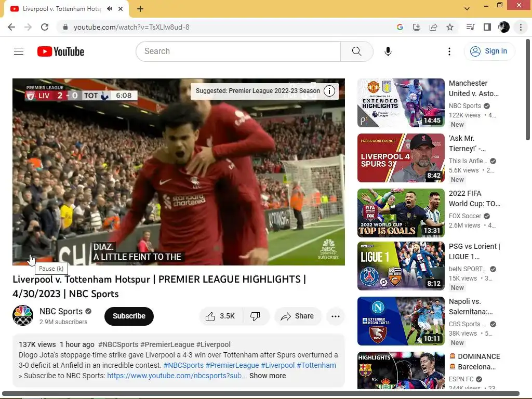Close the Liverpool v. Tottenham tab
This screenshot has width=532, height=399.
click(x=121, y=9)
